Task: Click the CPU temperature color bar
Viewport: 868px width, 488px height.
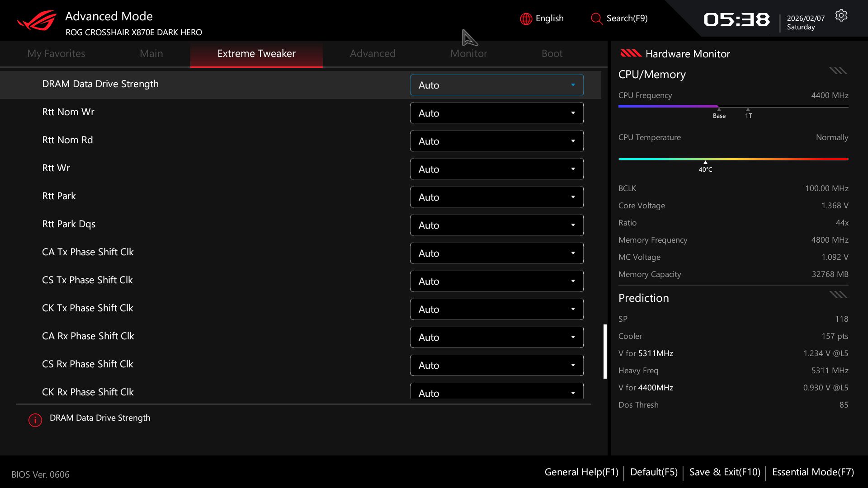Action: click(733, 159)
